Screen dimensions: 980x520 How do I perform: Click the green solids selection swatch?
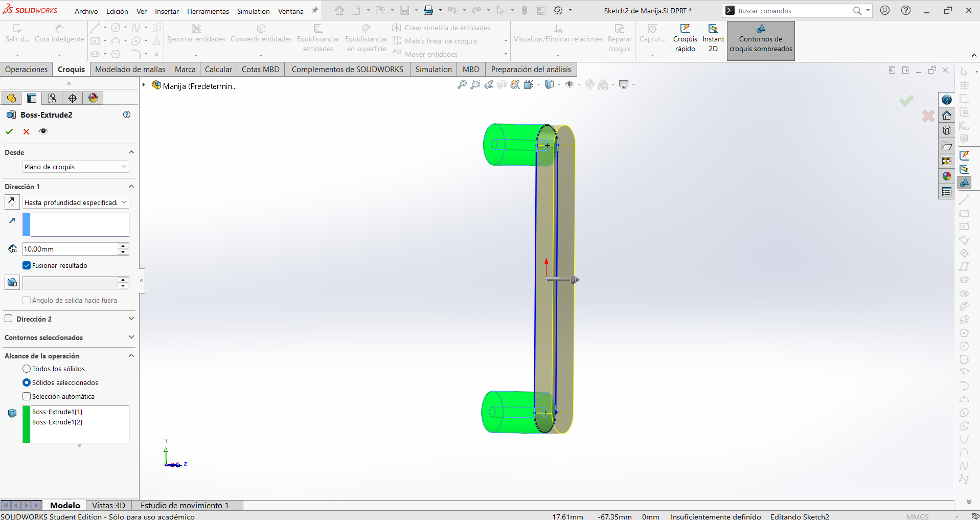click(27, 424)
